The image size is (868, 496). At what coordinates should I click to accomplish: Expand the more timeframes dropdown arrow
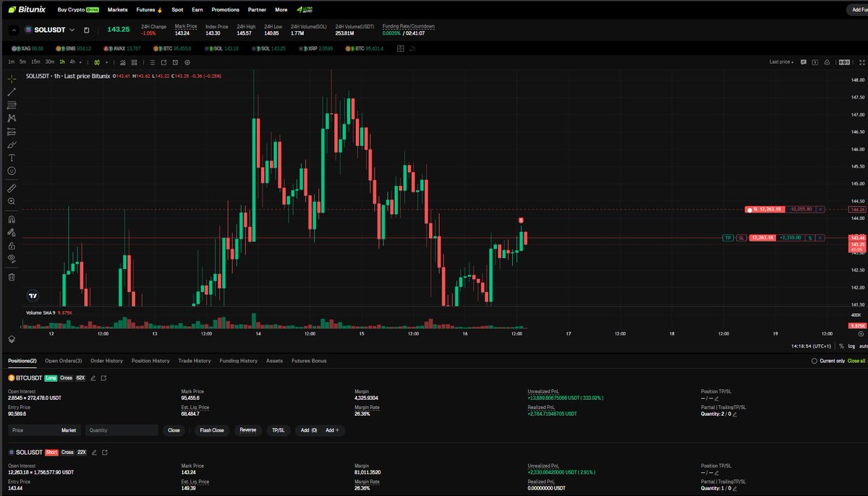80,62
